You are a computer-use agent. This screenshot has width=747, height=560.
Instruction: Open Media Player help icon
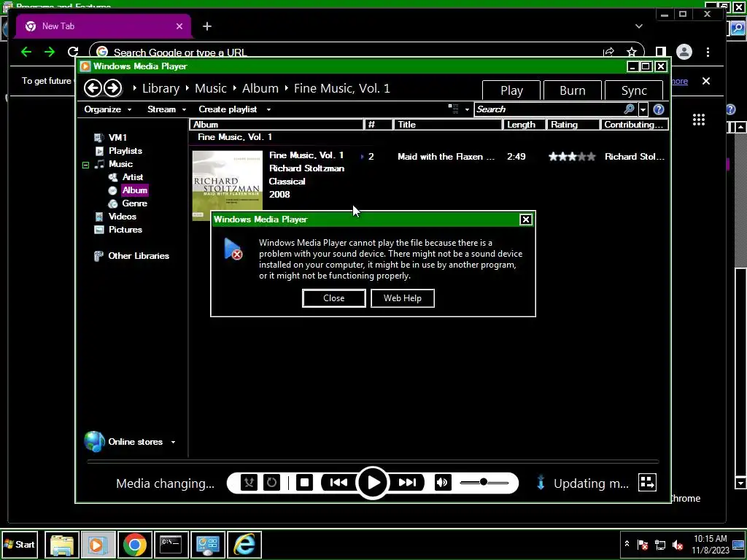click(659, 109)
